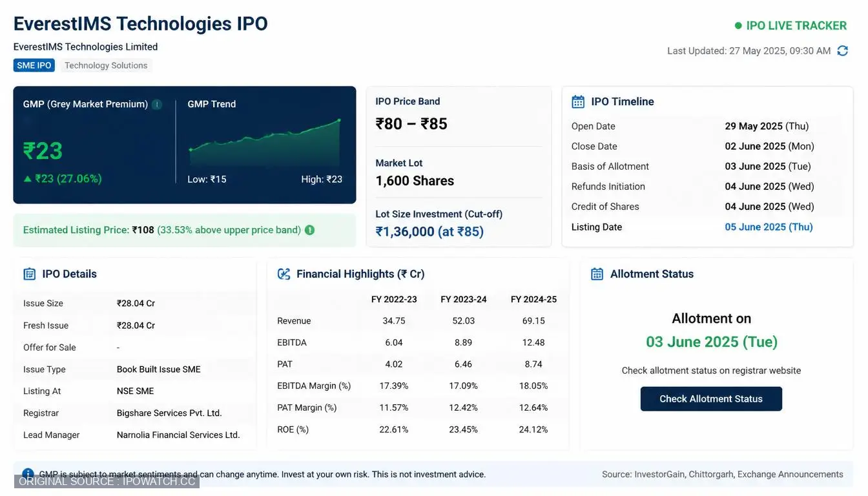The image size is (868, 496).
Task: Click the 1,600 Shares market lot
Action: pos(415,181)
